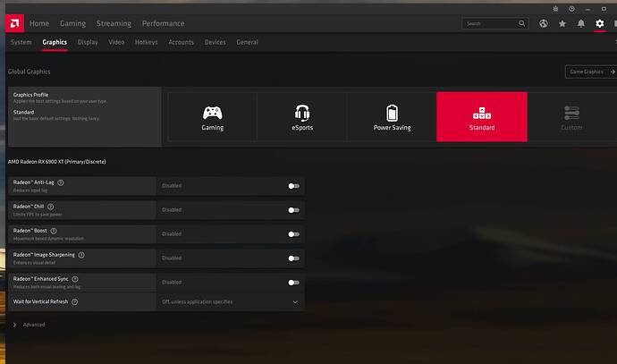The image size is (617, 364).
Task: Open the web browser globe icon
Action: 544,23
